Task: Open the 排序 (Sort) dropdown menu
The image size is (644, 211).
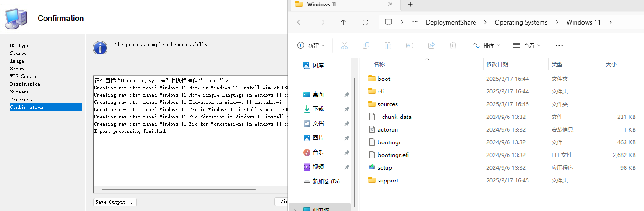Action: pyautogui.click(x=486, y=45)
